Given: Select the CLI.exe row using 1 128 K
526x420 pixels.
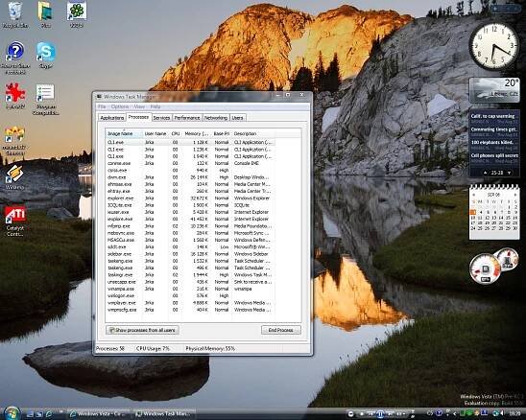Looking at the screenshot, I should (x=191, y=143).
